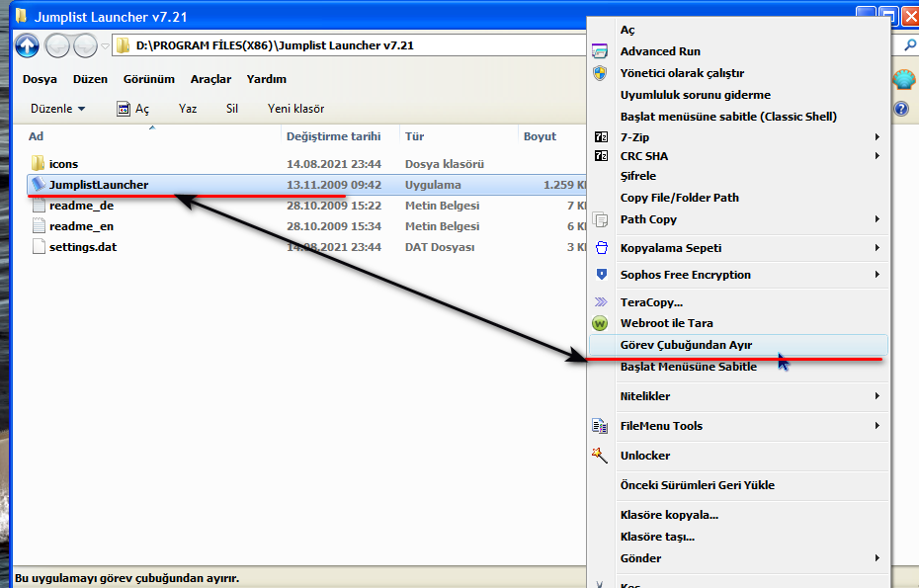This screenshot has height=588, width=919.
Task: Open the Araçlar menu
Action: pos(211,79)
